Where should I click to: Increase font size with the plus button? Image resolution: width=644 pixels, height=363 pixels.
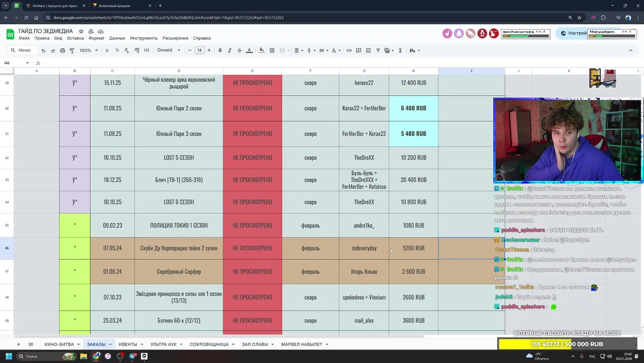click(209, 50)
